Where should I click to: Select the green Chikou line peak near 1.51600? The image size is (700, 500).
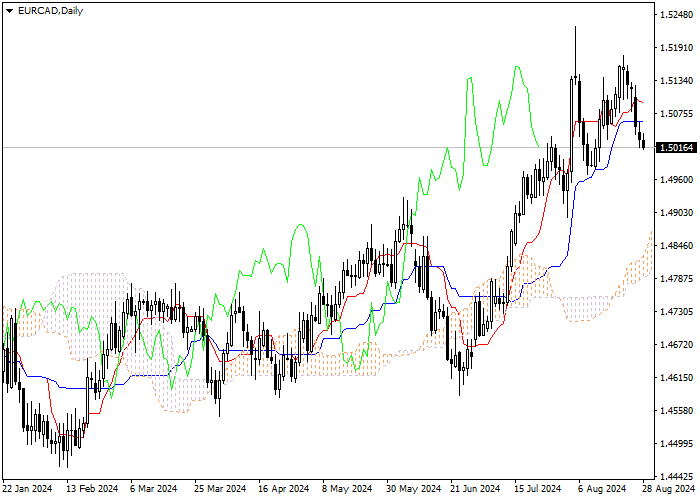(517, 67)
